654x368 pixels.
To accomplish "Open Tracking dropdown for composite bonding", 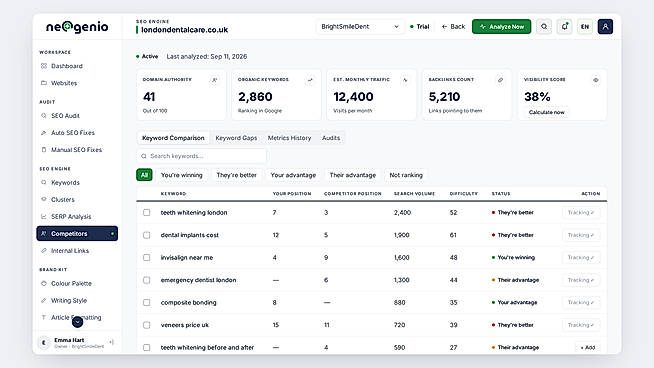I will 581,302.
